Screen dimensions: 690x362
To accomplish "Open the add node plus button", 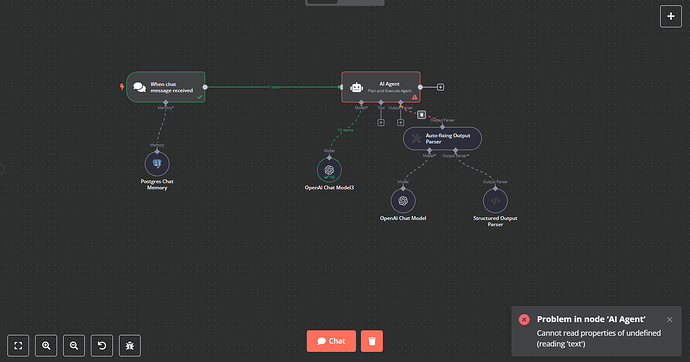I will click(671, 16).
